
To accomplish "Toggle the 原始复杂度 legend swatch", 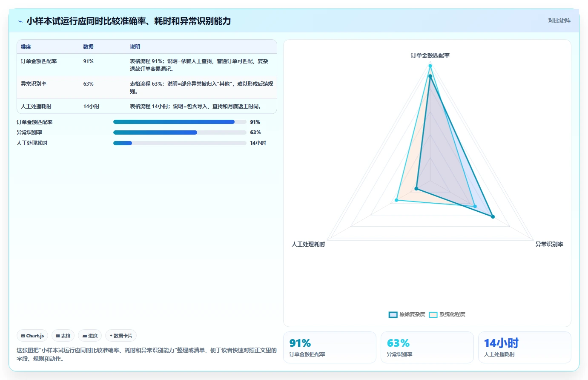I will [393, 314].
